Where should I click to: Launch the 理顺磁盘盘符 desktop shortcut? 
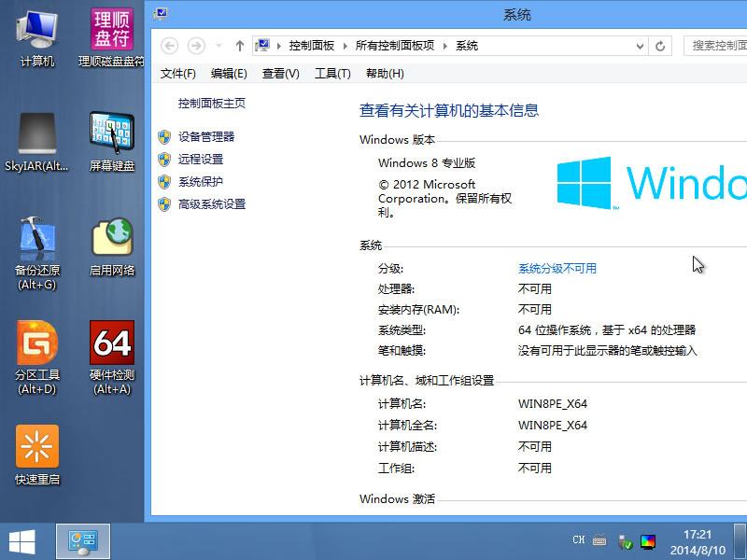tap(111, 38)
